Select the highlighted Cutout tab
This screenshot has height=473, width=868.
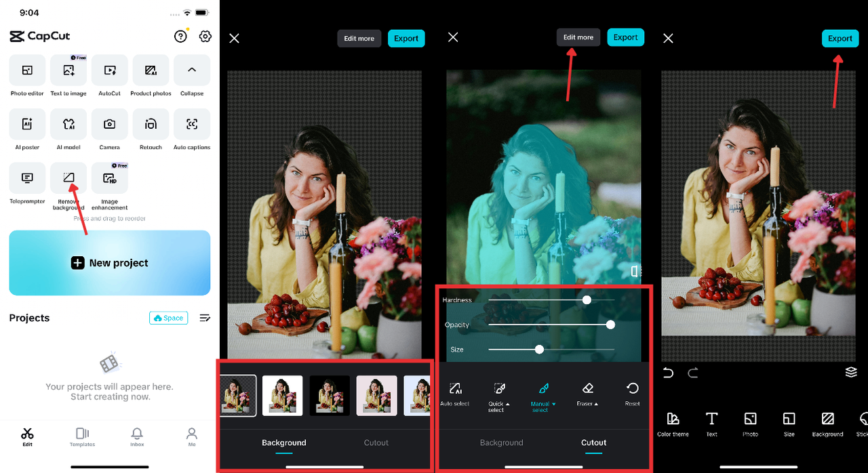(x=594, y=443)
